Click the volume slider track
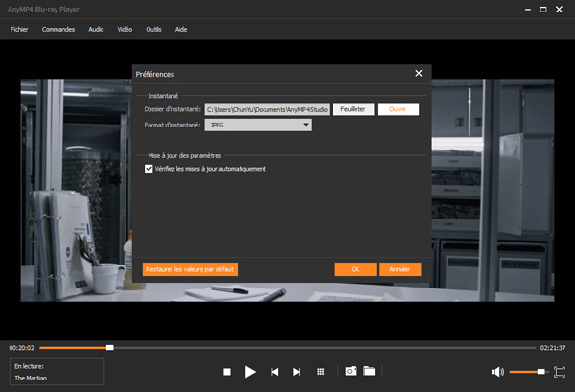This screenshot has width=575, height=392. 527,371
